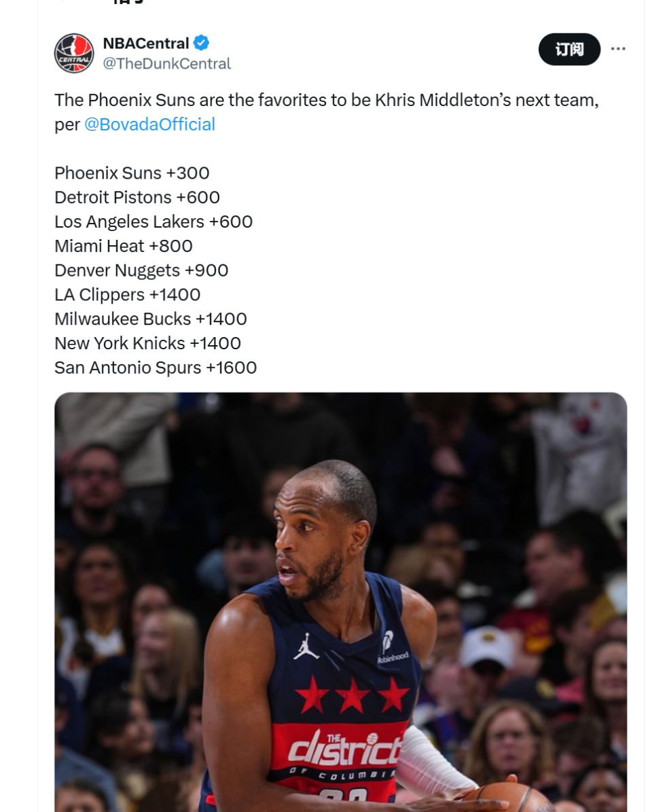Viewport: 652px width, 812px height.
Task: Click the Jumpman logo on the jersey
Action: (306, 646)
